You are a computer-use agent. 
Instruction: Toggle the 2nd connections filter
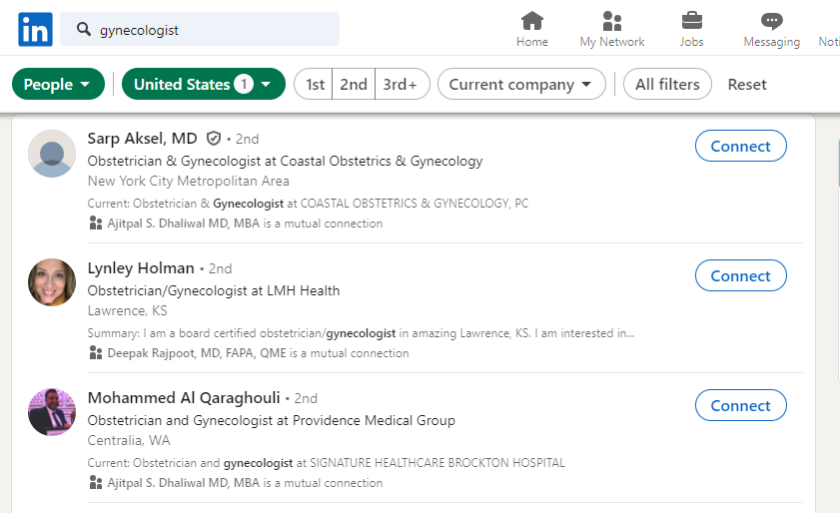[354, 84]
